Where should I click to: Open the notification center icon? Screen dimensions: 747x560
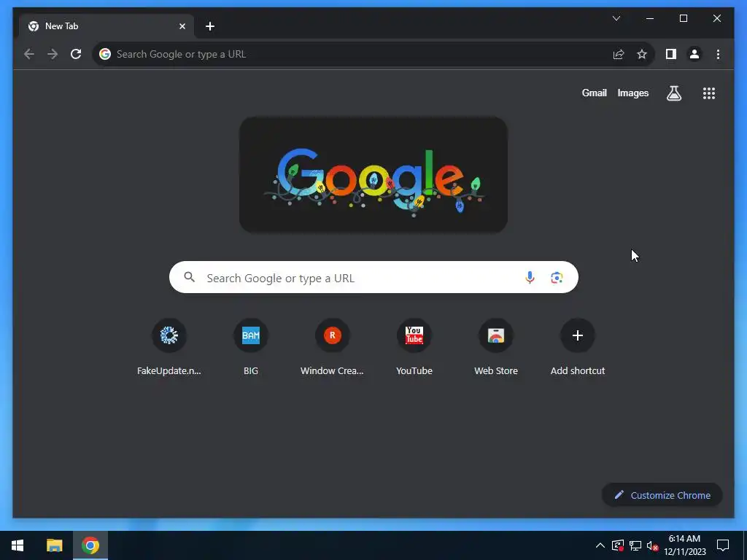723,545
